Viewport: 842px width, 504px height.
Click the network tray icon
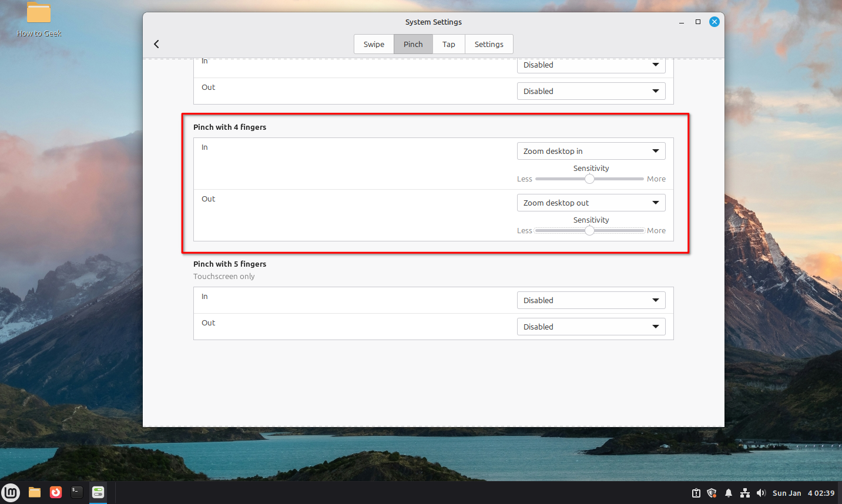pos(744,493)
